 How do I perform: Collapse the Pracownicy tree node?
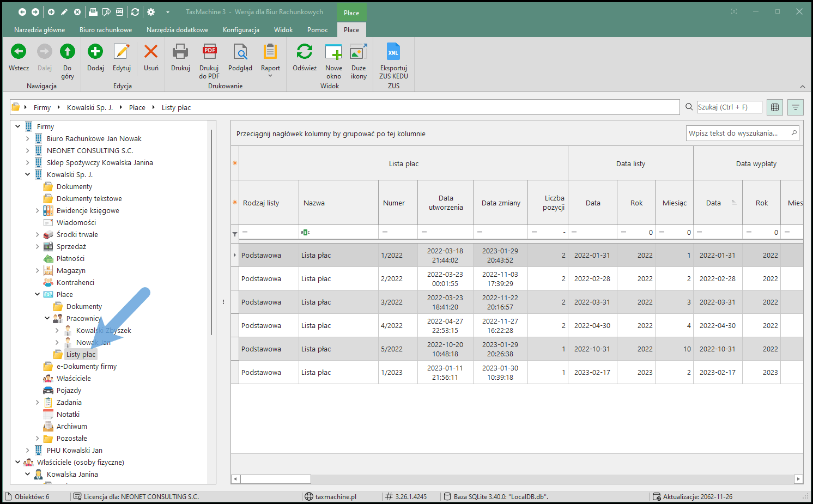click(47, 318)
